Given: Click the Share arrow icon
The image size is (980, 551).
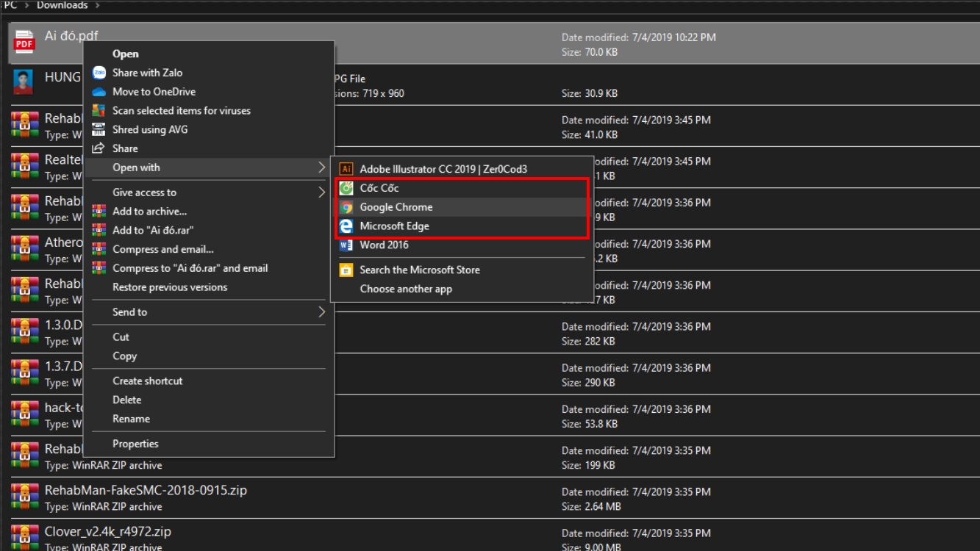Looking at the screenshot, I should click(x=99, y=148).
